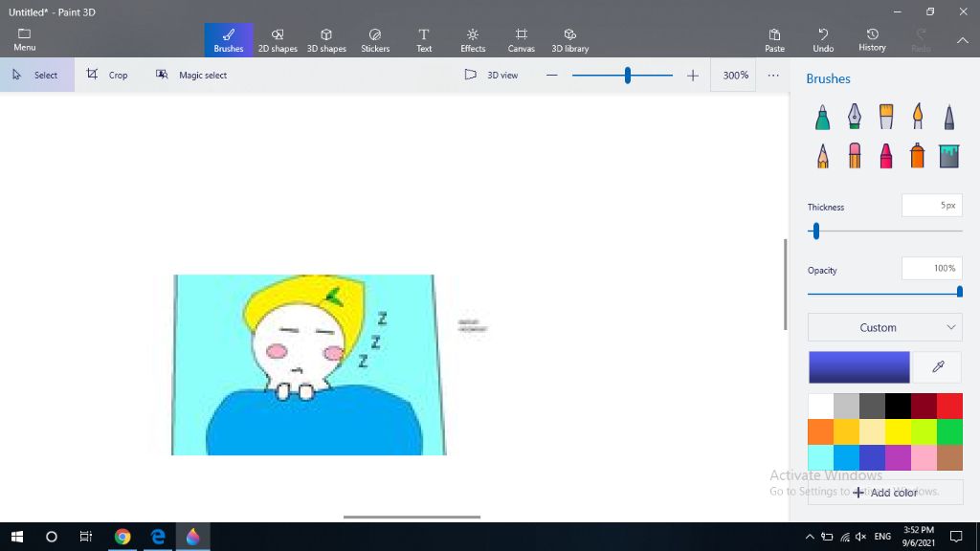Zoom in with the plus icon

[x=693, y=75]
